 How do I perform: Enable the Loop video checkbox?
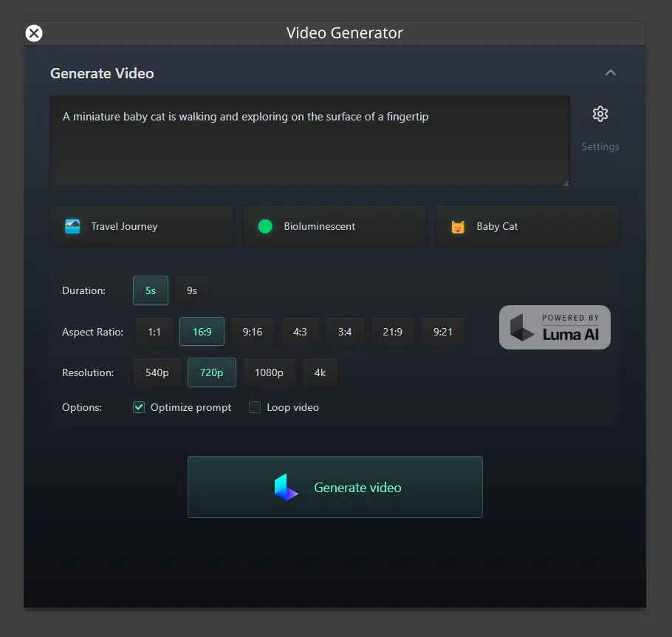click(255, 407)
